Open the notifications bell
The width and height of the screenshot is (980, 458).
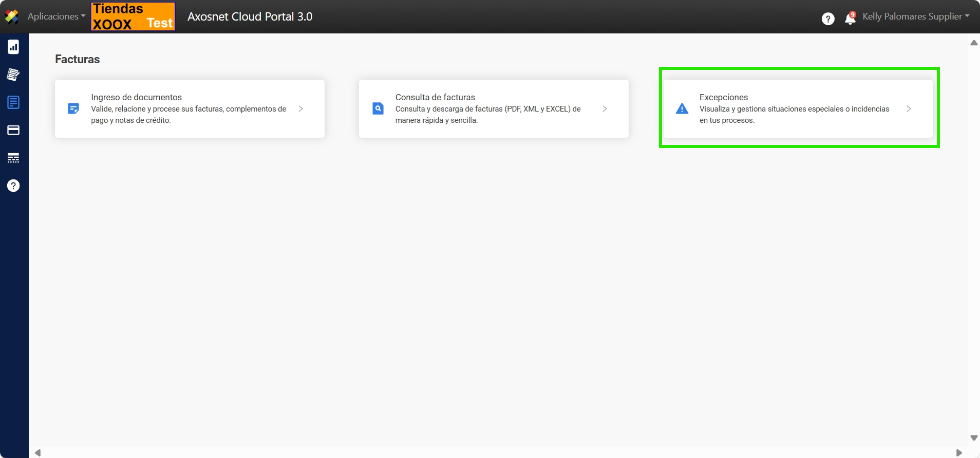[850, 19]
